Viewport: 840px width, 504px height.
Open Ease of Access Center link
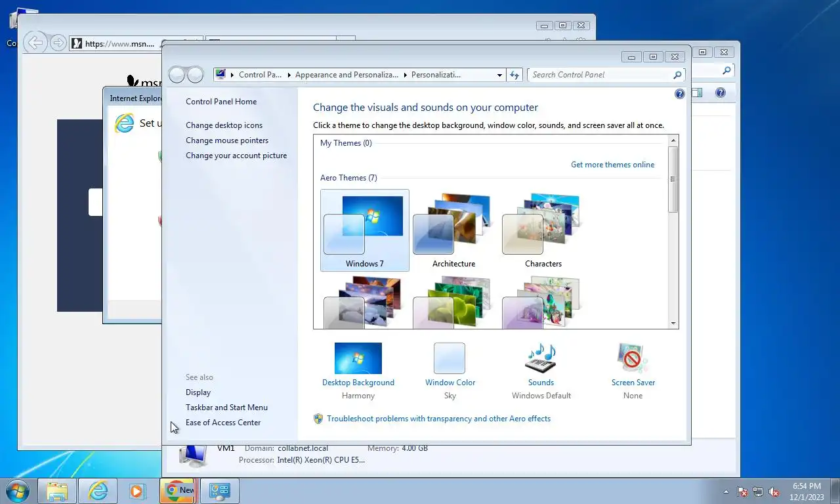[x=223, y=423]
